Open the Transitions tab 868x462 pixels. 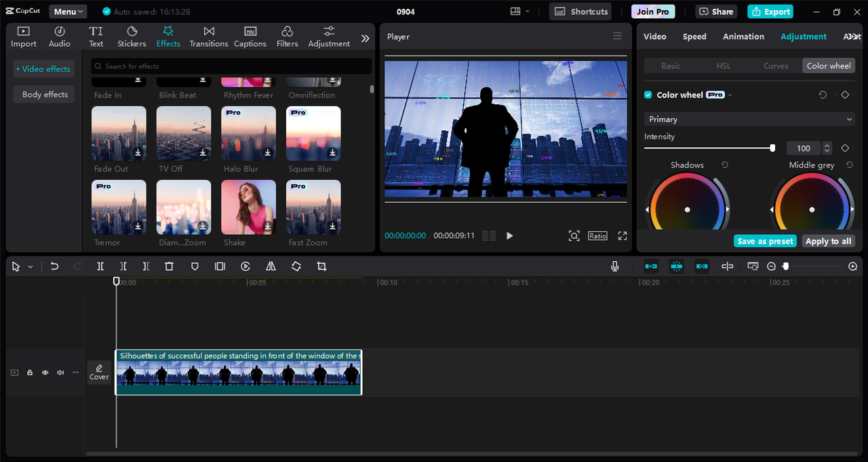point(209,37)
